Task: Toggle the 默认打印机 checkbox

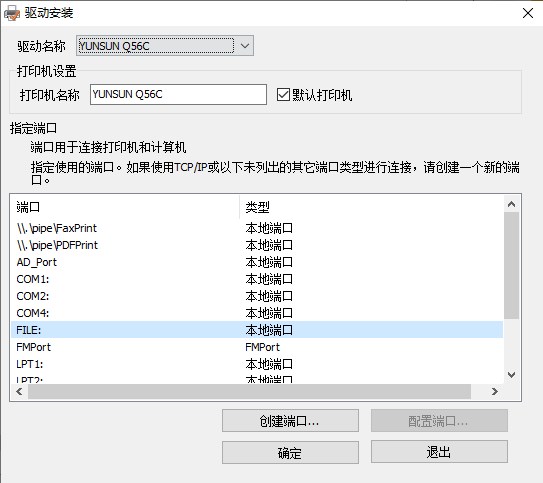Action: (x=283, y=95)
